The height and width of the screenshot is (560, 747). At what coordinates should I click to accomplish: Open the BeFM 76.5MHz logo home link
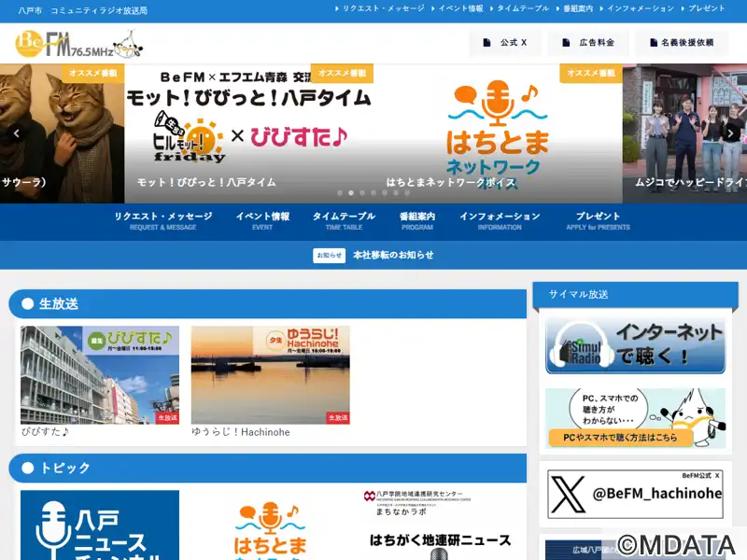pos(78,44)
